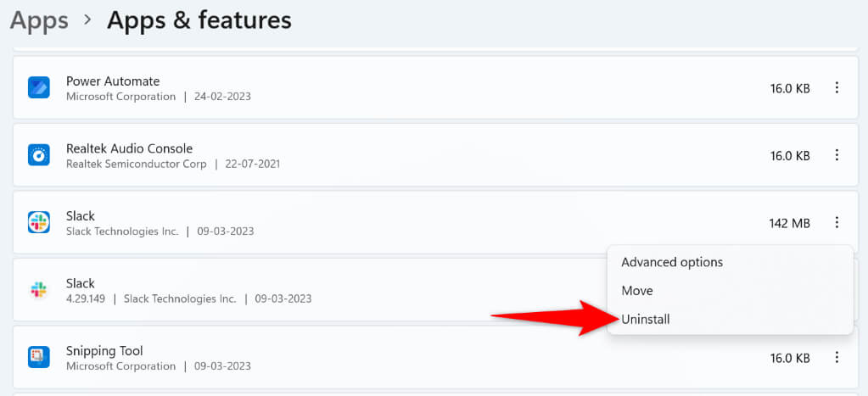Click the 142 MB size of Slack

[789, 223]
